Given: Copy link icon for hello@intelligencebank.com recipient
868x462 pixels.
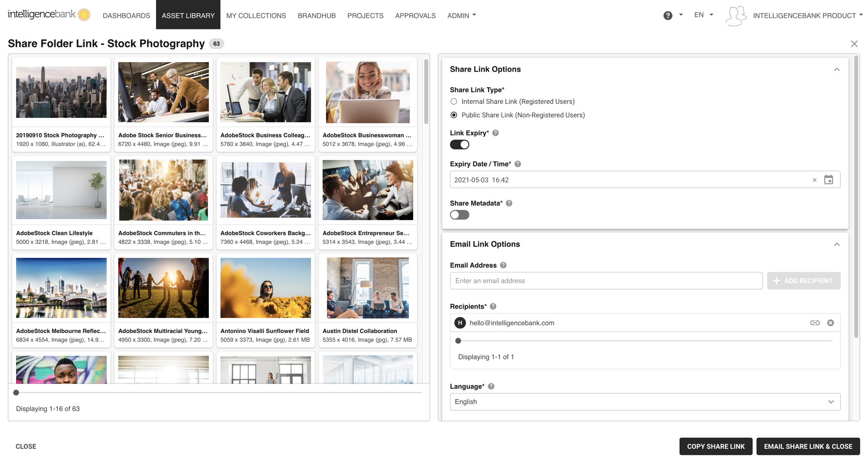Looking at the screenshot, I should point(815,323).
